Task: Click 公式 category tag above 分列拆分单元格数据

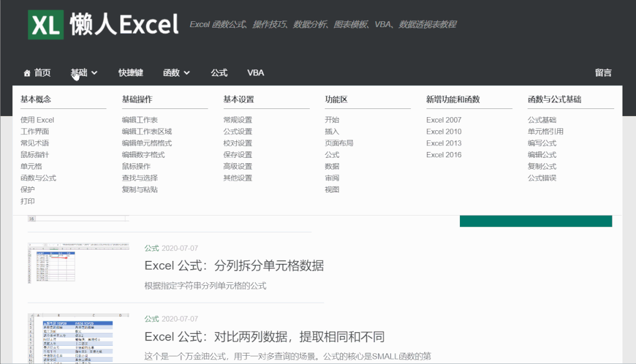Action: [x=152, y=248]
